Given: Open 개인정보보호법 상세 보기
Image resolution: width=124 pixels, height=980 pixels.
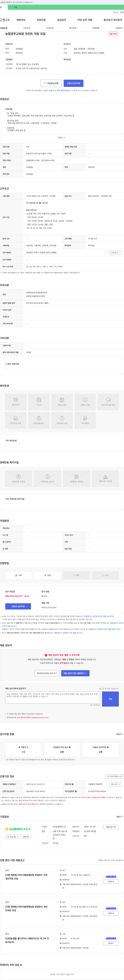Looking at the screenshot, I should click(47, 673).
